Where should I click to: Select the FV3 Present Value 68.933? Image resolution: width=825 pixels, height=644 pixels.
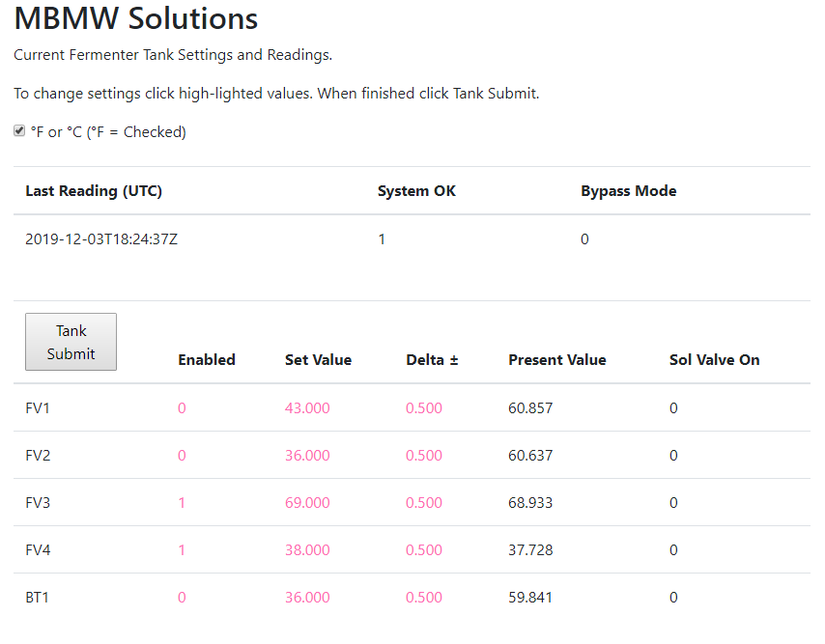pyautogui.click(x=530, y=503)
